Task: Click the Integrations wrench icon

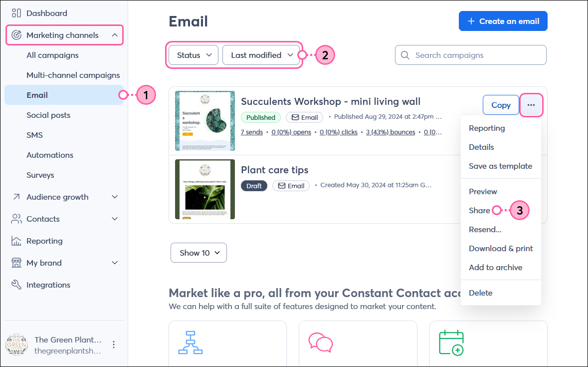Action: pos(16,285)
